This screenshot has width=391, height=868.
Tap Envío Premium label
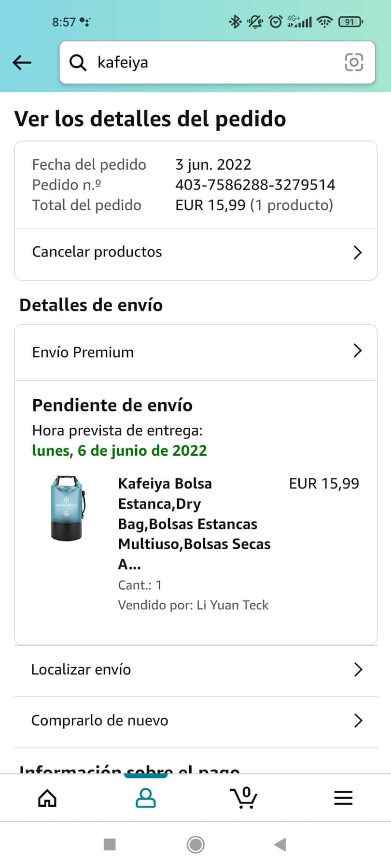pyautogui.click(x=83, y=352)
